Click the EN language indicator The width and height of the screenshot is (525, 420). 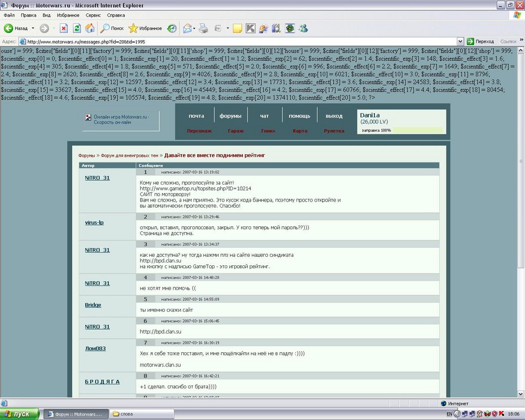[x=449, y=414]
